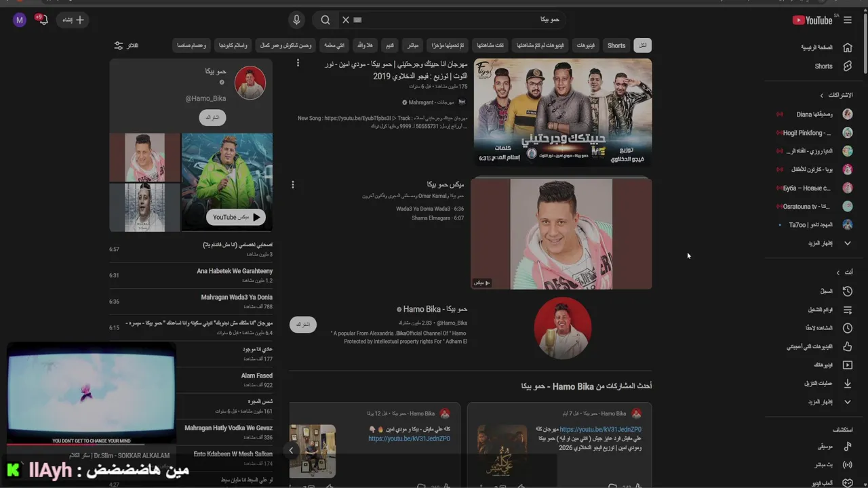Select the قديم filter chip
Screen dimensions: 868x488
390,45
